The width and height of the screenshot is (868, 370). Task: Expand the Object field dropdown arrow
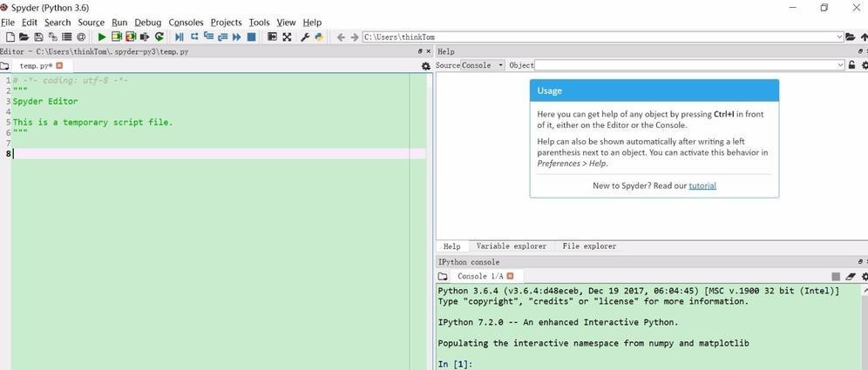[x=841, y=65]
